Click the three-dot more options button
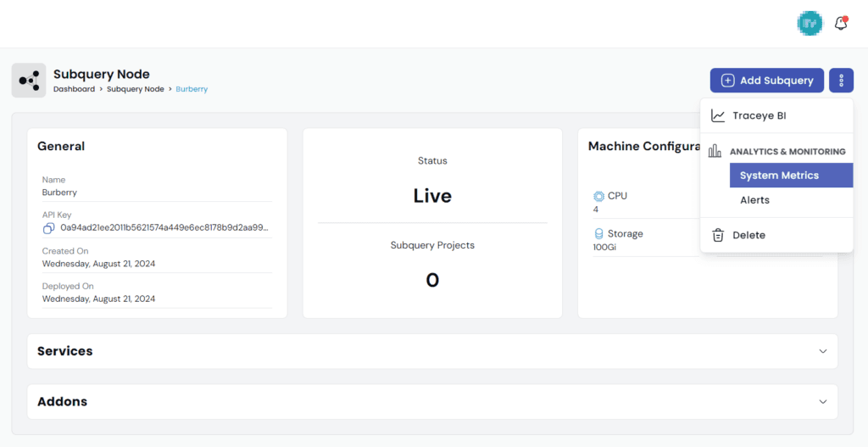Screen dimensions: 868x447 tap(842, 81)
